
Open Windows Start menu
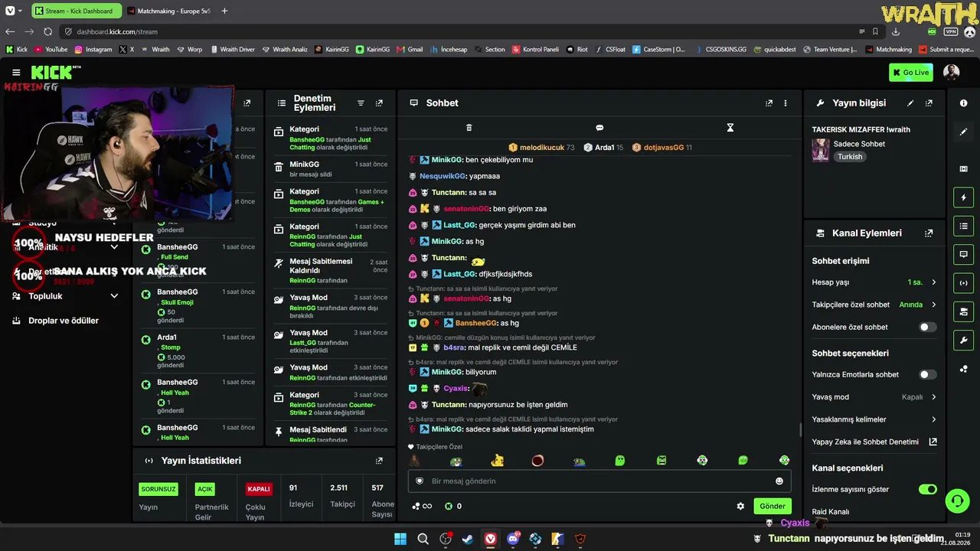[400, 539]
